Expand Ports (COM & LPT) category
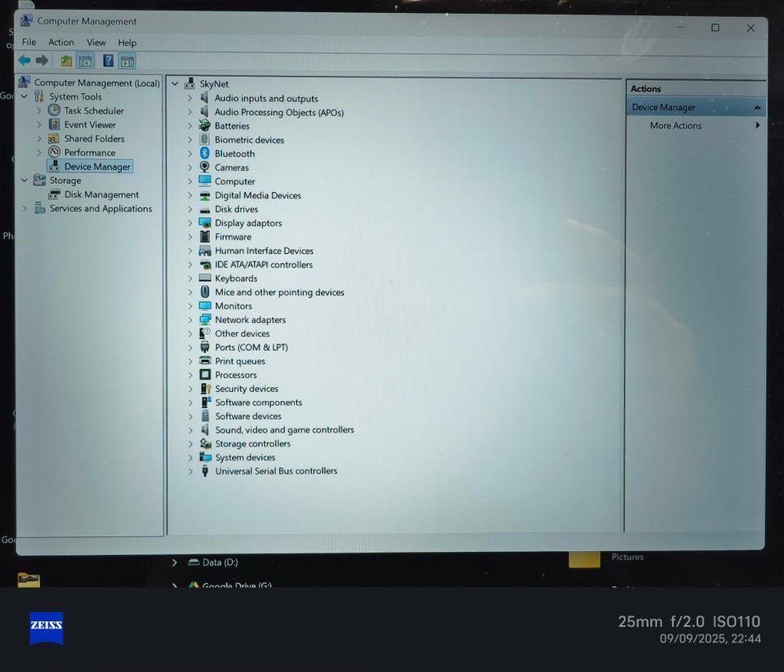Screen dimensions: 784x672 point(190,347)
